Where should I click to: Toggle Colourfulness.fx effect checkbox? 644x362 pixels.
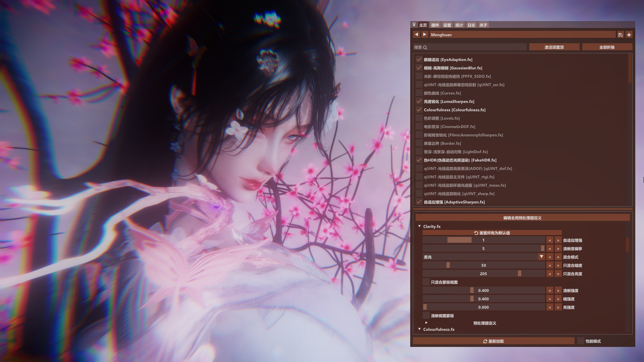coord(419,110)
